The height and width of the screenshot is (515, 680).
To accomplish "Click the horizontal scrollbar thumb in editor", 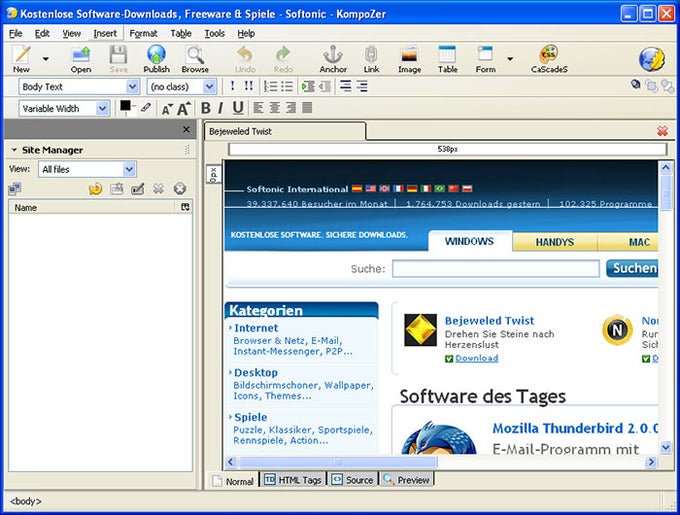I will point(337,462).
